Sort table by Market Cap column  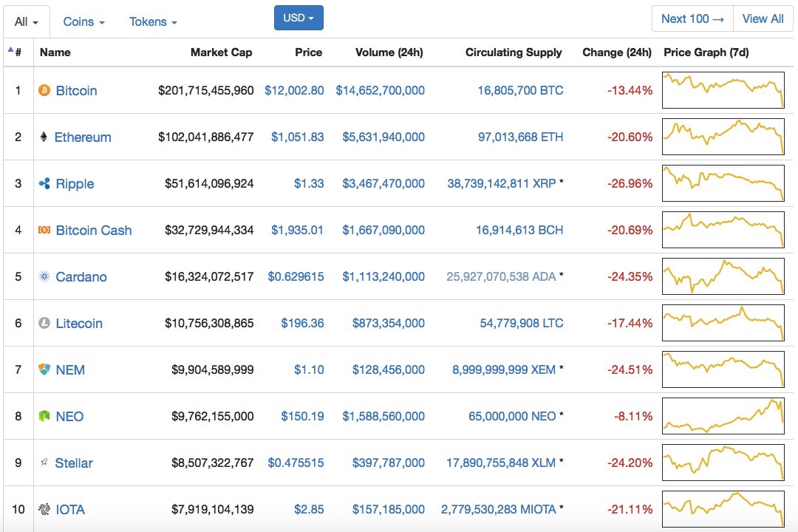(222, 52)
